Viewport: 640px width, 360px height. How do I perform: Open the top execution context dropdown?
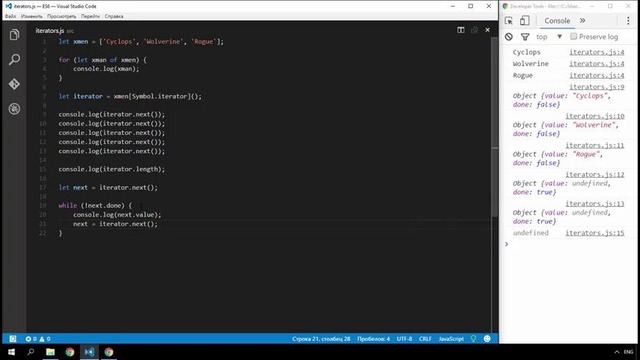point(549,37)
